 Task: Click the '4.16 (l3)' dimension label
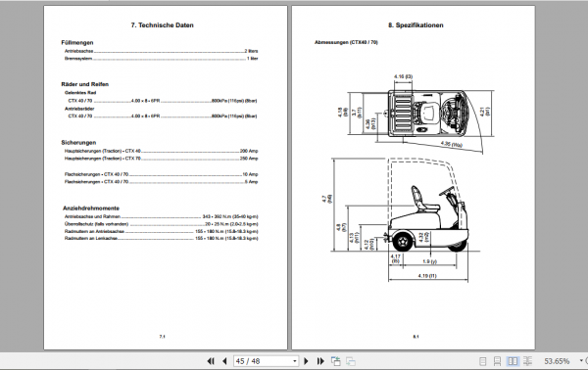(x=403, y=76)
